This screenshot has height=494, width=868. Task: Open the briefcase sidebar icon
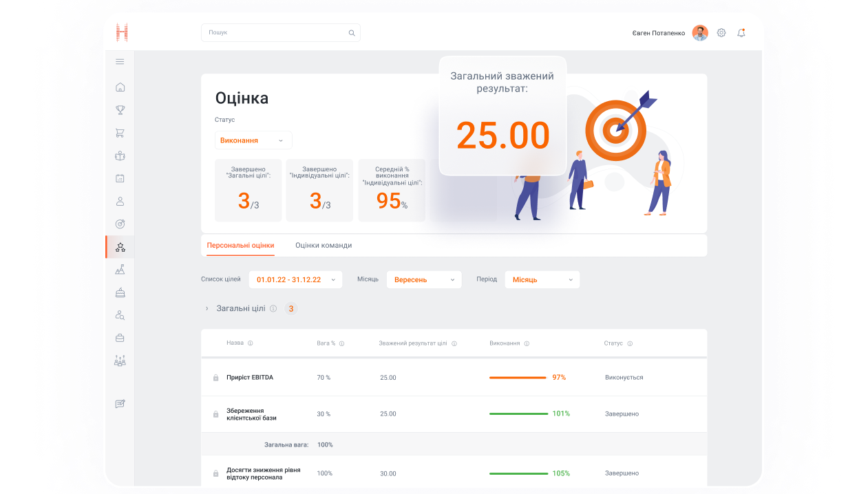click(120, 338)
